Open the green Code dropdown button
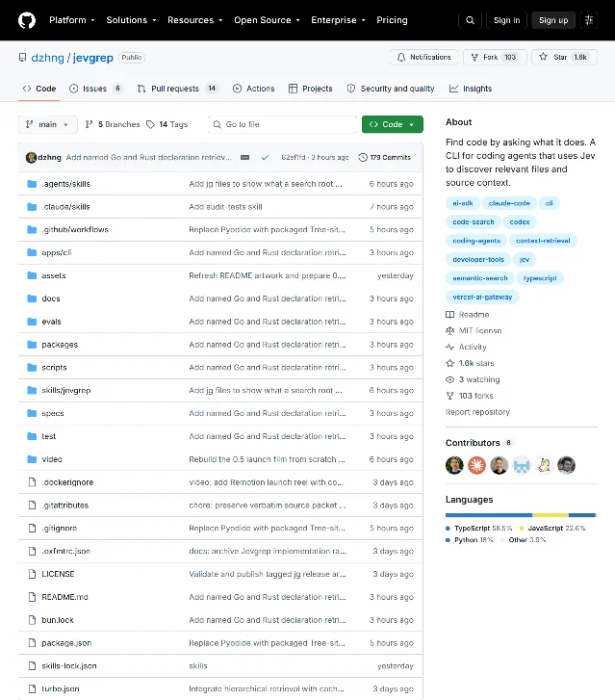Viewport: 615px width, 700px height. tap(393, 124)
